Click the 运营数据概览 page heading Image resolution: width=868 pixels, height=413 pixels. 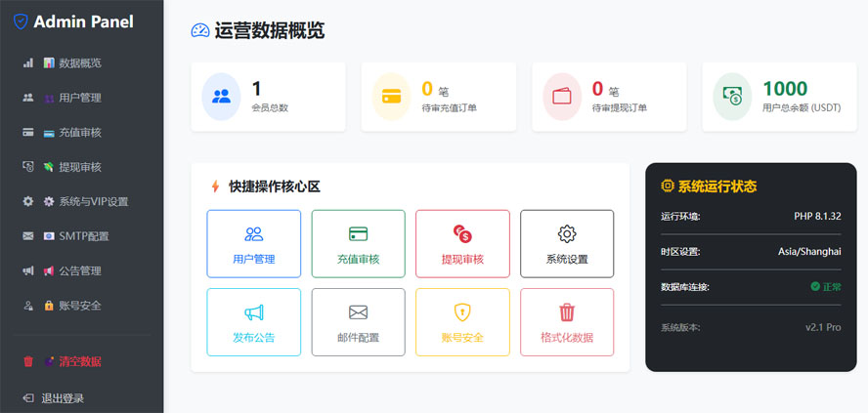pos(270,30)
